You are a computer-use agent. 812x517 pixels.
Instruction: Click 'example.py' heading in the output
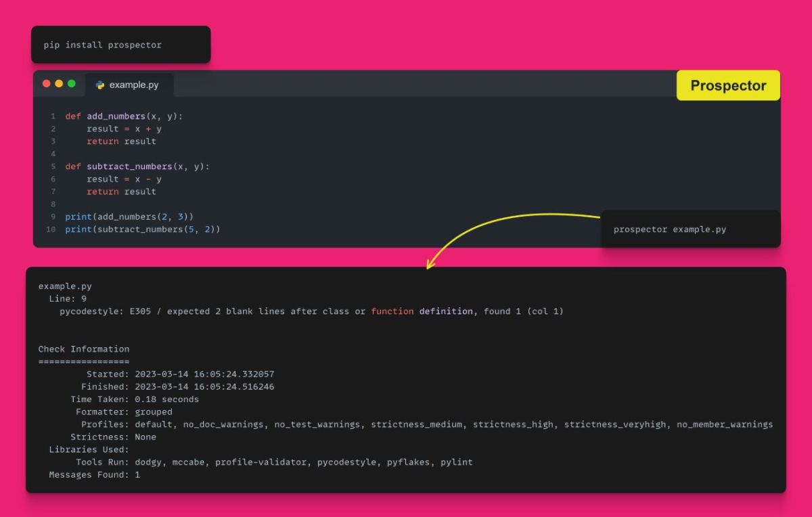coord(65,286)
